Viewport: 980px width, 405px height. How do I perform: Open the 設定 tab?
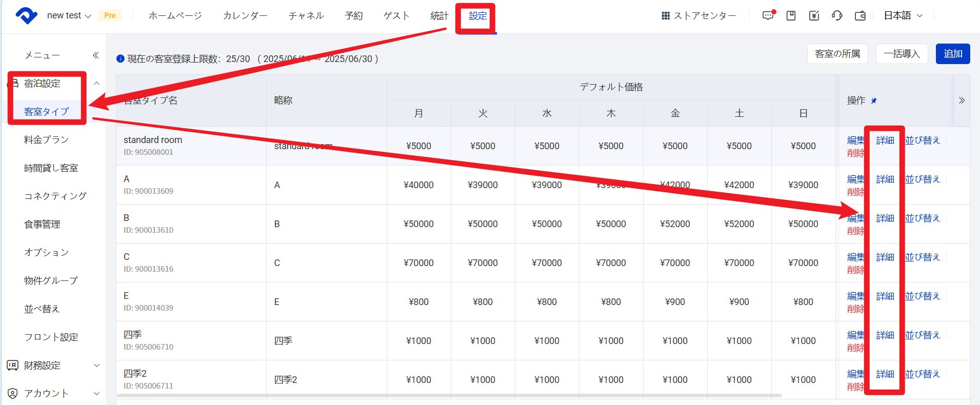pos(478,15)
